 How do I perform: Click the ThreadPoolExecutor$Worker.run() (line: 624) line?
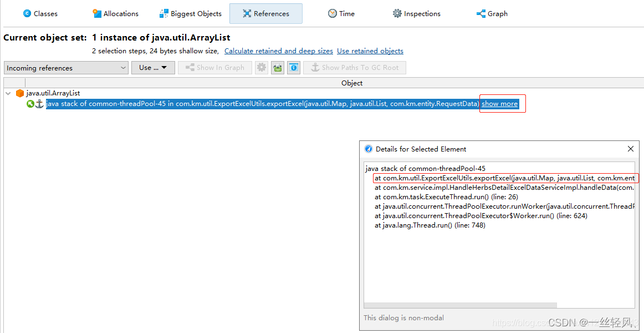click(x=481, y=216)
